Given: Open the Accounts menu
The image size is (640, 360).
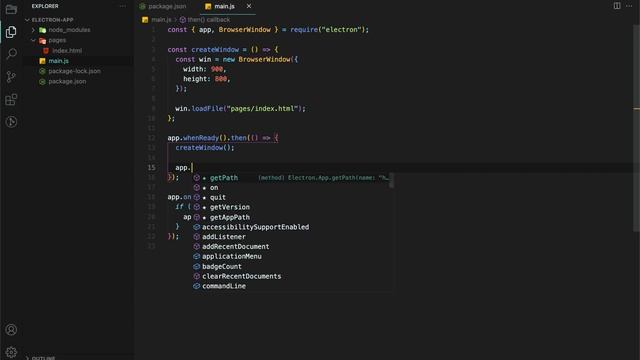Looking at the screenshot, I should coord(11,329).
